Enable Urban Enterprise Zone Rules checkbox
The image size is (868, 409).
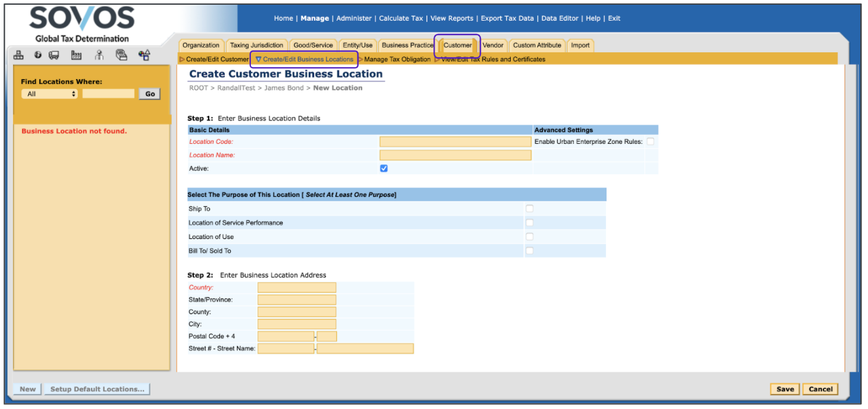650,141
